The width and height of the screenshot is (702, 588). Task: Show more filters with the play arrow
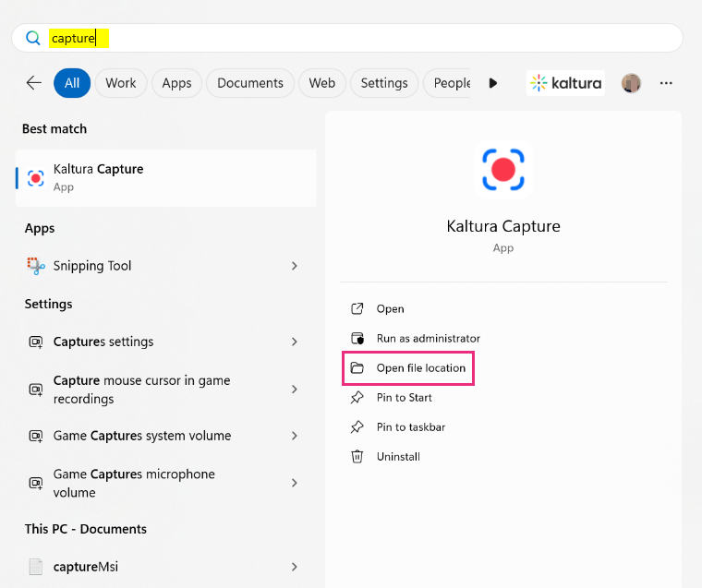coord(493,83)
